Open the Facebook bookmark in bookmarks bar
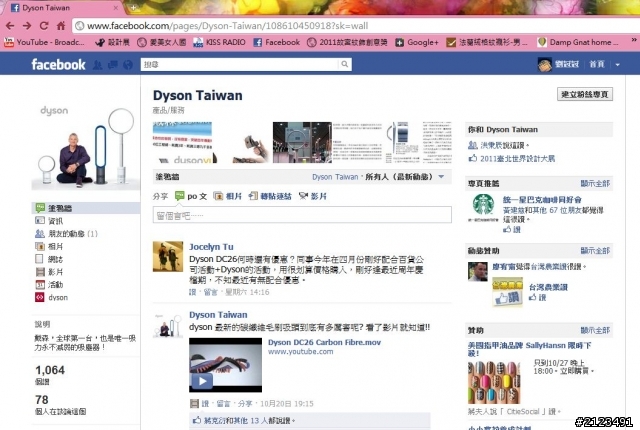This screenshot has height=430, width=640. click(276, 42)
